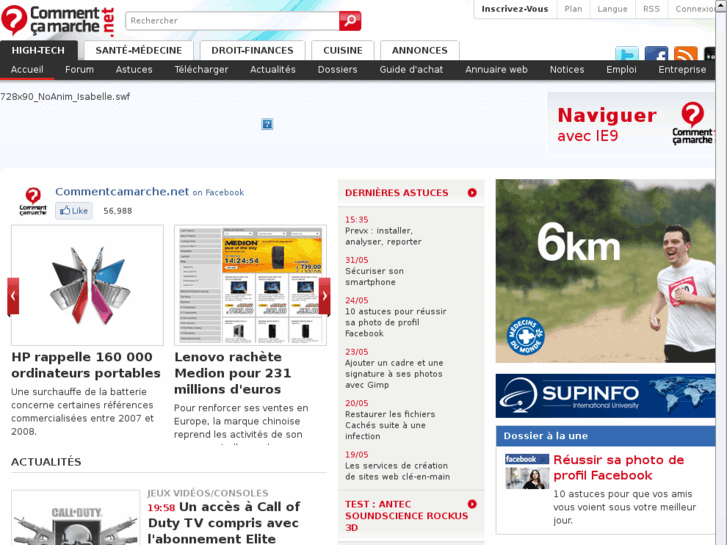
Task: Click the JEUX VIDÉOS/CONSOLES category label
Action: [208, 493]
